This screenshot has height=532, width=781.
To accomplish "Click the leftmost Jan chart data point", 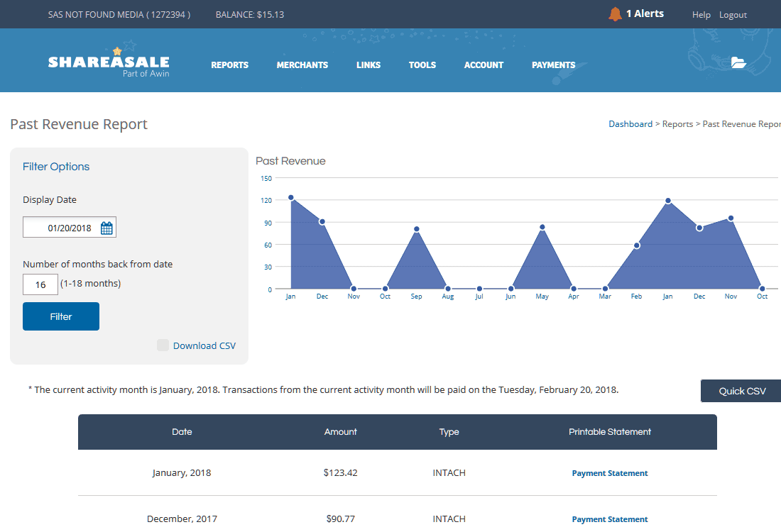I will (x=291, y=198).
